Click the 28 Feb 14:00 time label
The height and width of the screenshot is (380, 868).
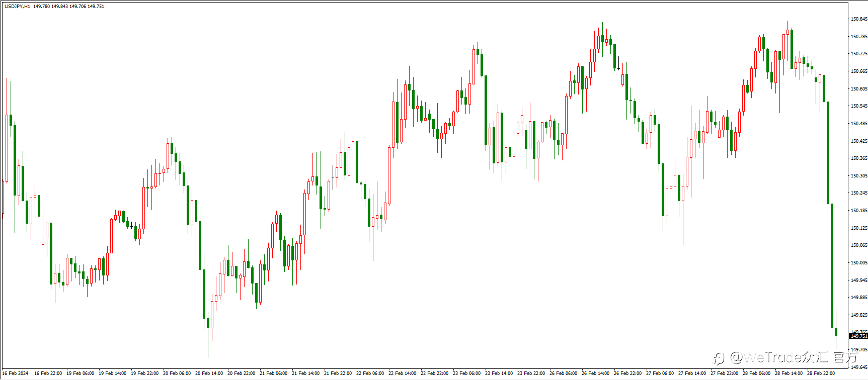(x=789, y=373)
